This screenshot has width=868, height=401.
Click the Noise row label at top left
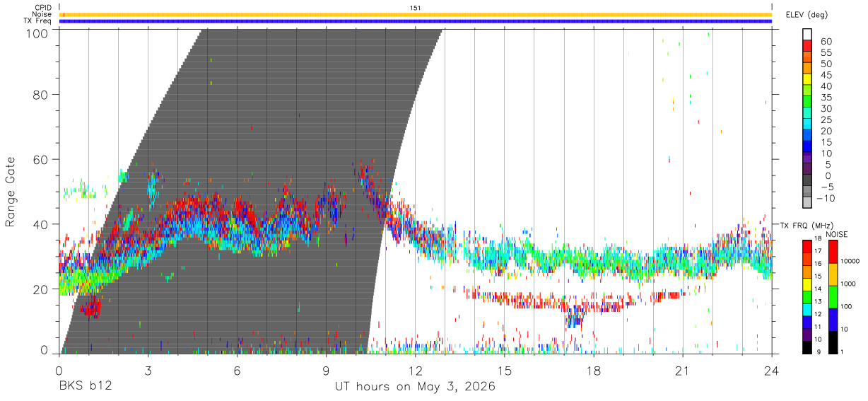coord(42,14)
